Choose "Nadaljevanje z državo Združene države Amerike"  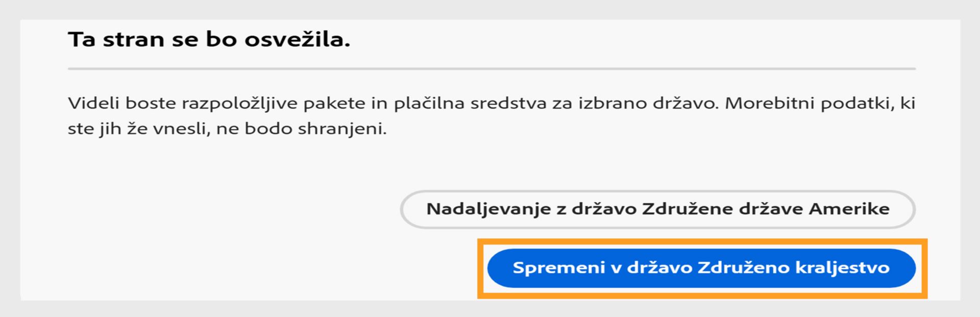point(657,209)
